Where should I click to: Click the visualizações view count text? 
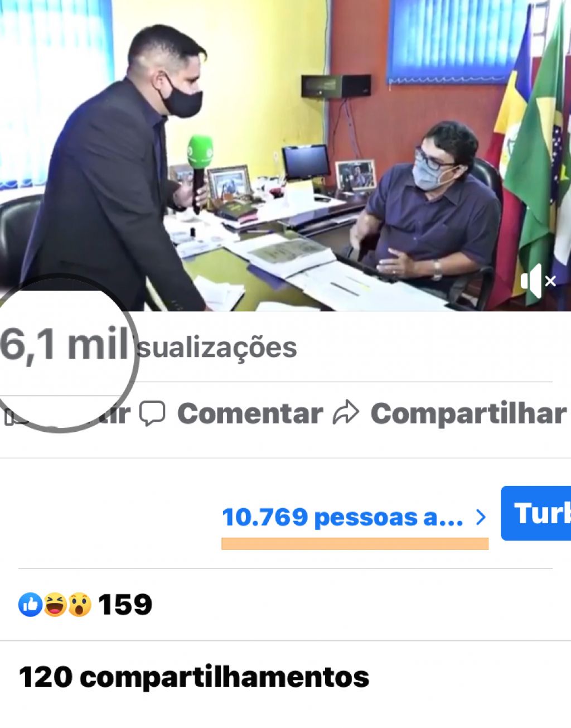(217, 348)
